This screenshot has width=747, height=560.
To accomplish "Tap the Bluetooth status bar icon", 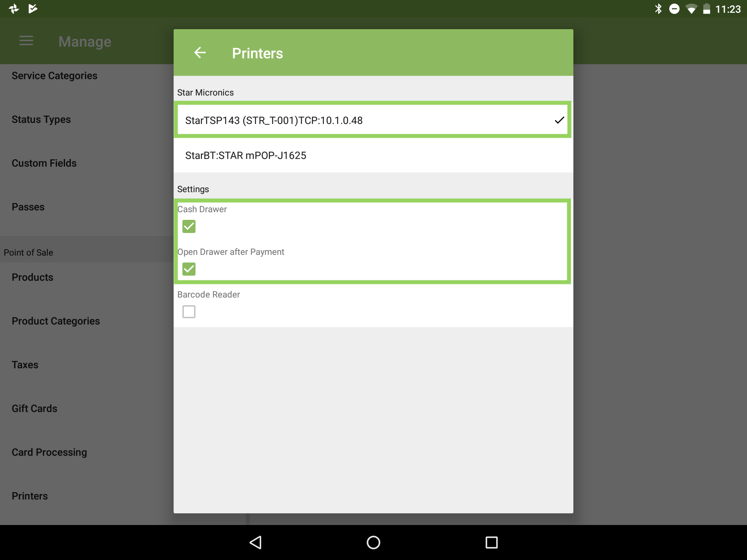I will click(658, 9).
